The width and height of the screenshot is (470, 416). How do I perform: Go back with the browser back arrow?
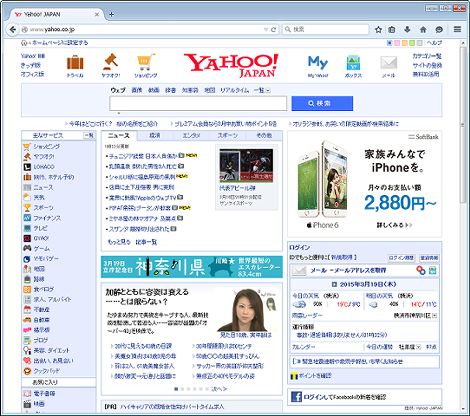coord(13,30)
